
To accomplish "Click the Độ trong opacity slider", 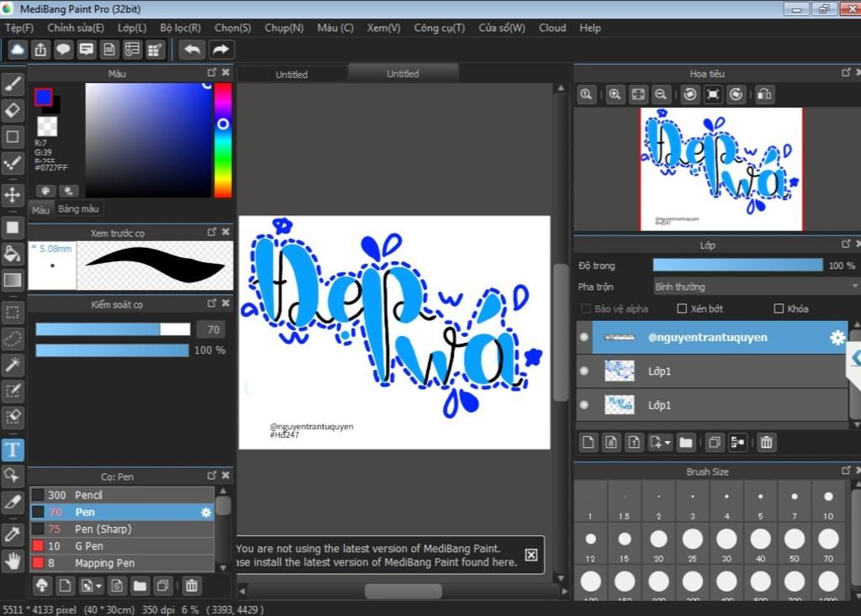I will coord(737,266).
